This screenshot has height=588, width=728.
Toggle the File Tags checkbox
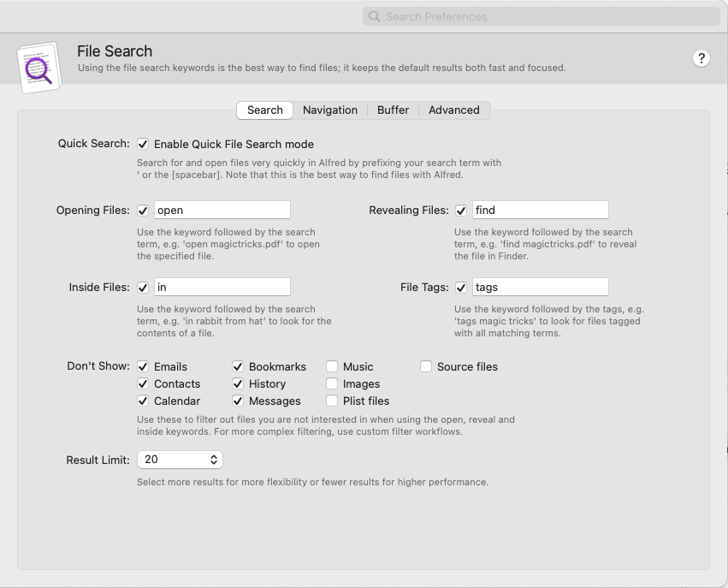click(460, 288)
